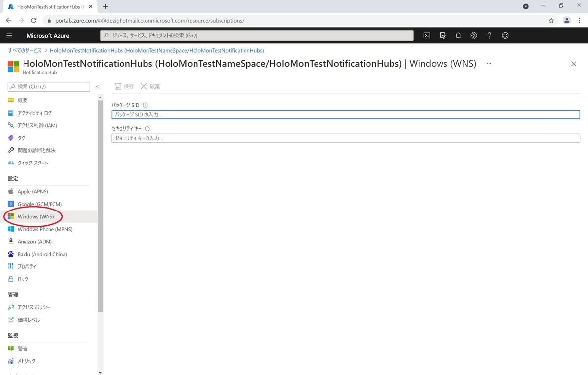
Task: Go to すべてのサービス breadcrumb
Action: point(24,50)
